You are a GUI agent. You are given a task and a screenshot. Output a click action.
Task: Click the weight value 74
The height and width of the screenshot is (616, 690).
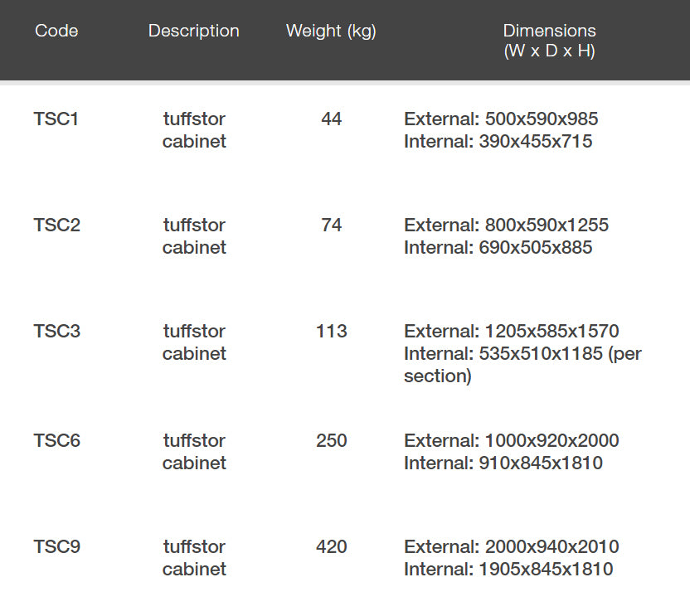(331, 226)
